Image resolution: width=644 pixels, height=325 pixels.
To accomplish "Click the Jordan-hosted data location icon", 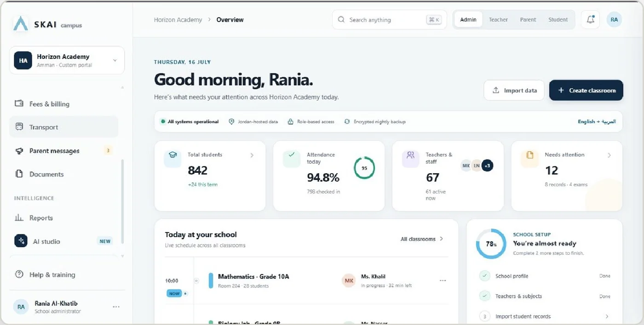I will point(231,122).
